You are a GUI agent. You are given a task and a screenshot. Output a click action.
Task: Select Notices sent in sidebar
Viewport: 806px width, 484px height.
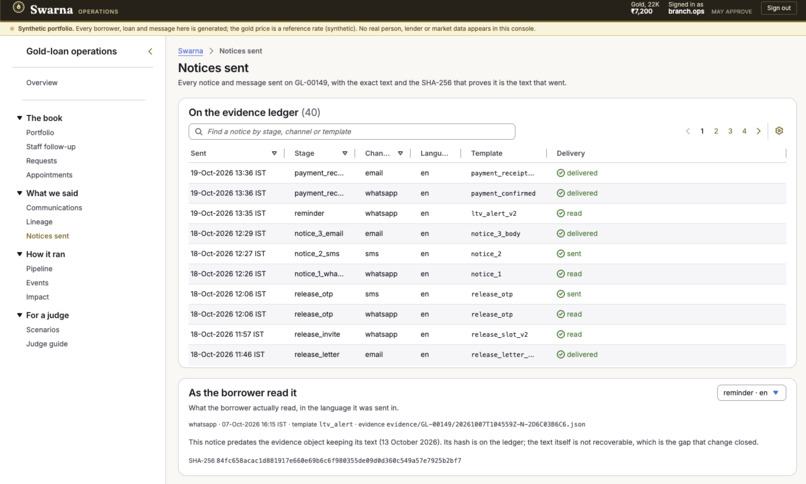pos(47,236)
